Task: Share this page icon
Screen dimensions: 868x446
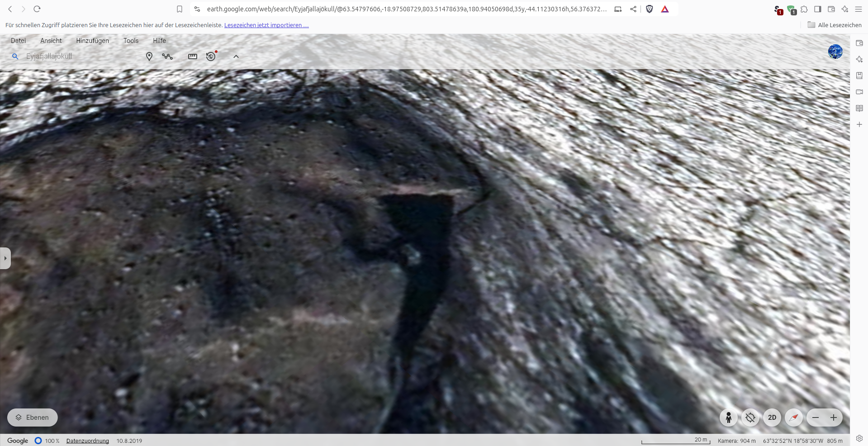Action: [633, 9]
